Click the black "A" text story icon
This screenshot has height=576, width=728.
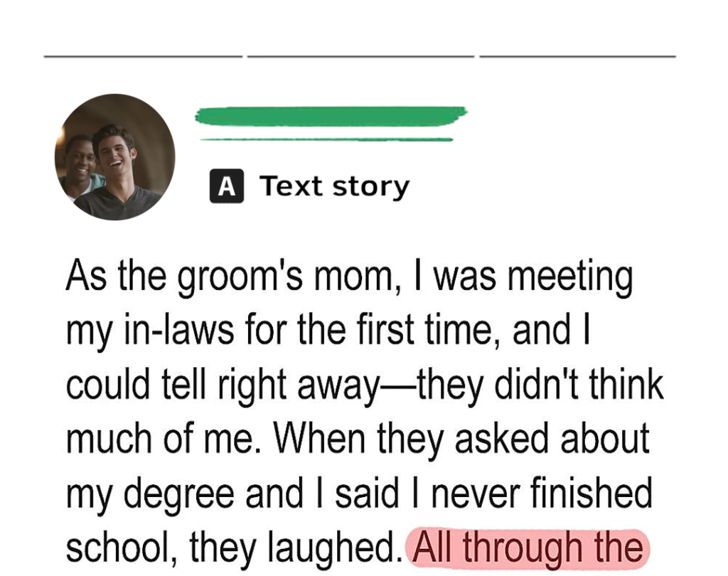227,186
